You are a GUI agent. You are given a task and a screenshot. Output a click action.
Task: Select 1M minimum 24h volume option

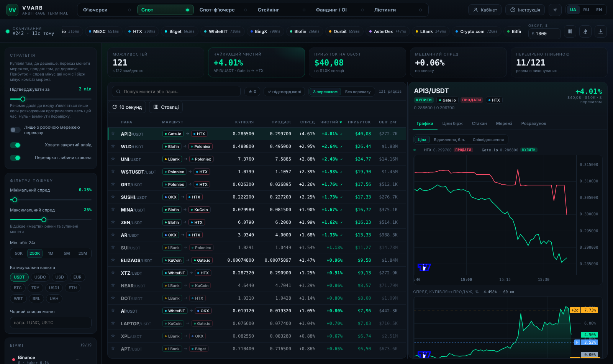pos(51,253)
